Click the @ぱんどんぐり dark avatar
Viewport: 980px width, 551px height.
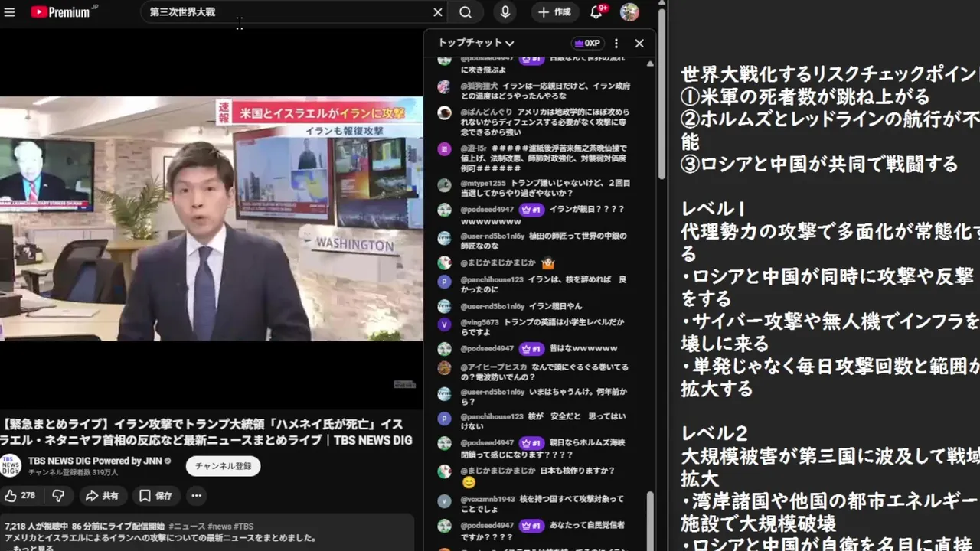444,113
